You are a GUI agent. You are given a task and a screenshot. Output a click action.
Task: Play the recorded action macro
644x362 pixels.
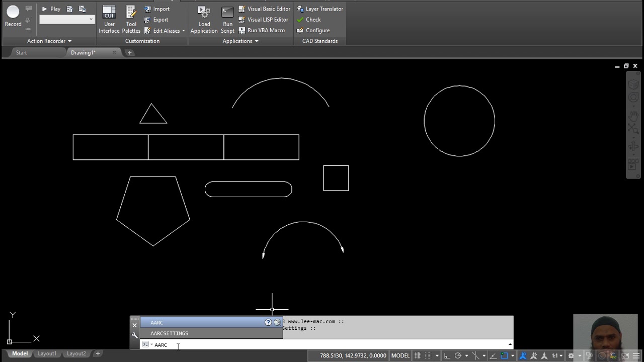pyautogui.click(x=51, y=9)
